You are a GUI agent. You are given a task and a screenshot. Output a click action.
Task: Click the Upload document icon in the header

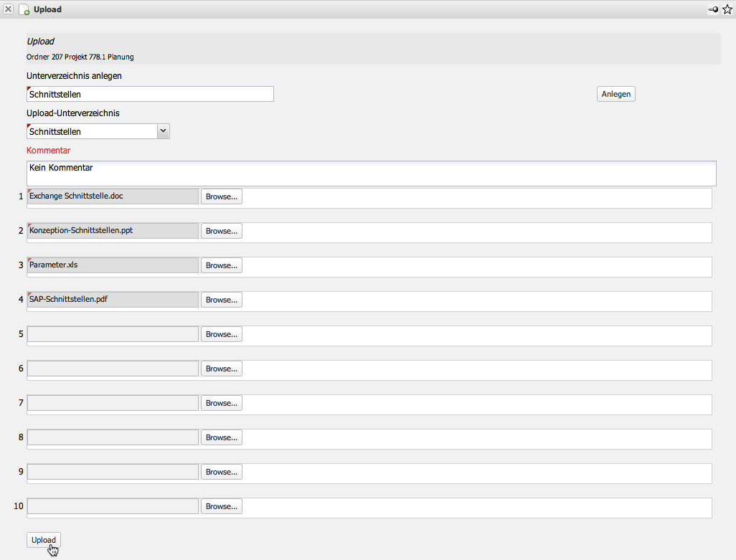pyautogui.click(x=24, y=10)
